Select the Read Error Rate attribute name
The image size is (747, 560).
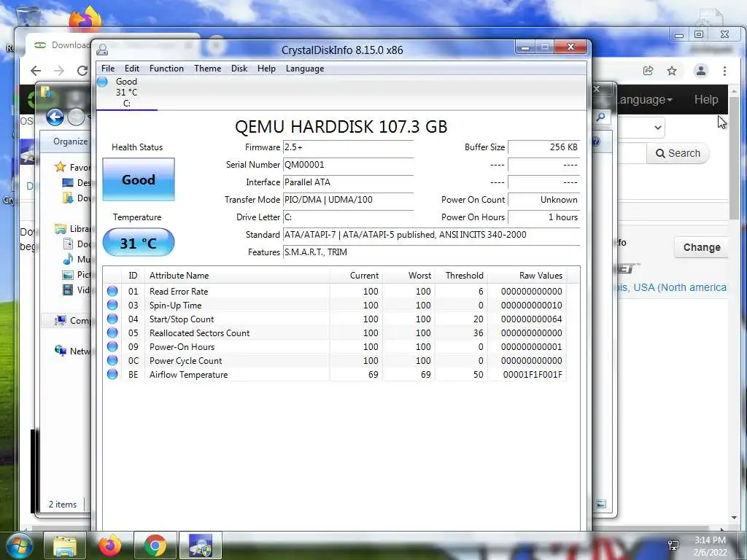tap(179, 292)
